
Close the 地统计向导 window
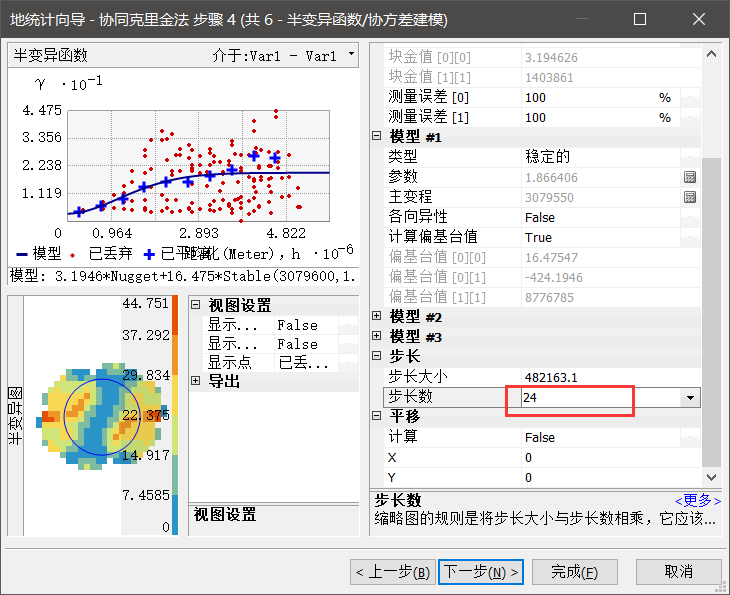click(x=698, y=19)
